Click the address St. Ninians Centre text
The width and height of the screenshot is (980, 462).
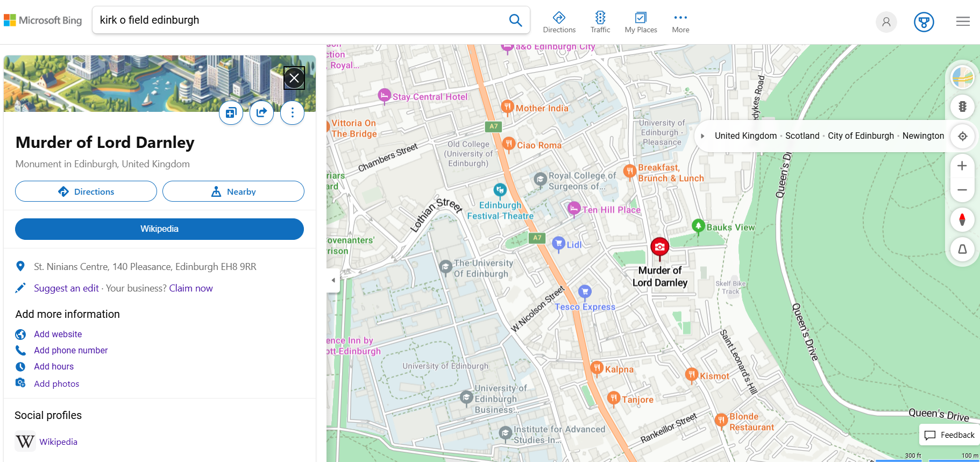145,267
